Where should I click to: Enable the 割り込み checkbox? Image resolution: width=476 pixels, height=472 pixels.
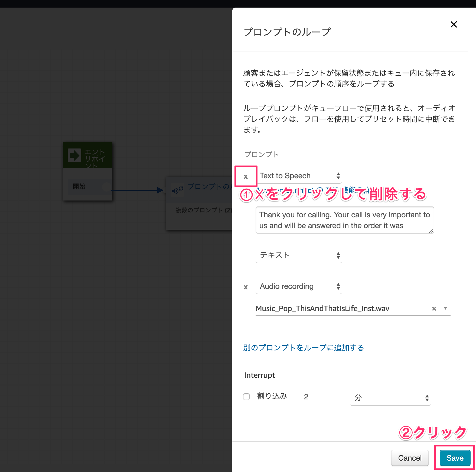coord(246,397)
